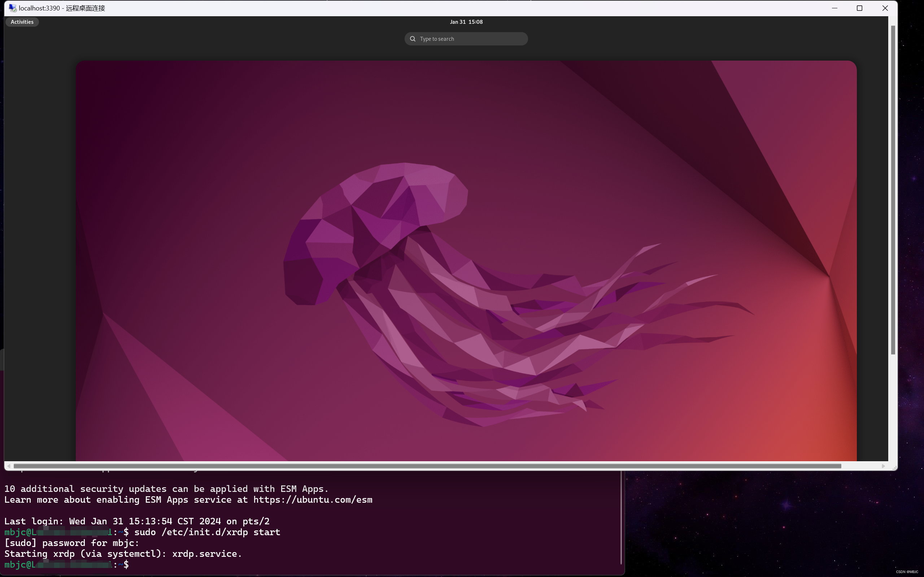924x577 pixels.
Task: Click the remote window title bar text
Action: point(62,8)
